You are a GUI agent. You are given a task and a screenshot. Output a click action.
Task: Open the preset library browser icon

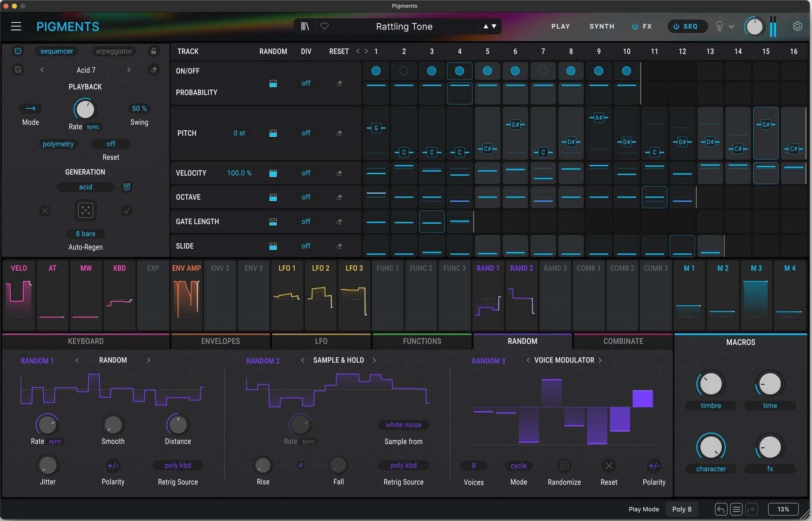[305, 26]
